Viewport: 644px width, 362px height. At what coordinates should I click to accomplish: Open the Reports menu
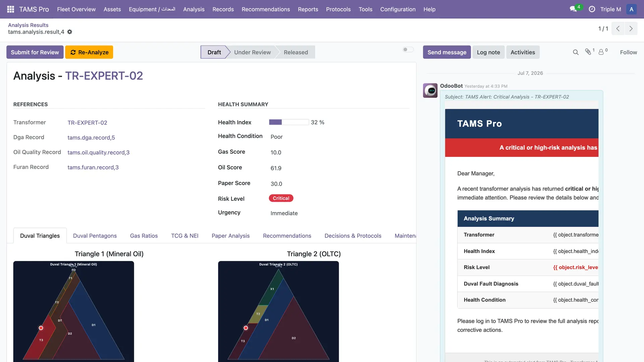click(x=308, y=9)
